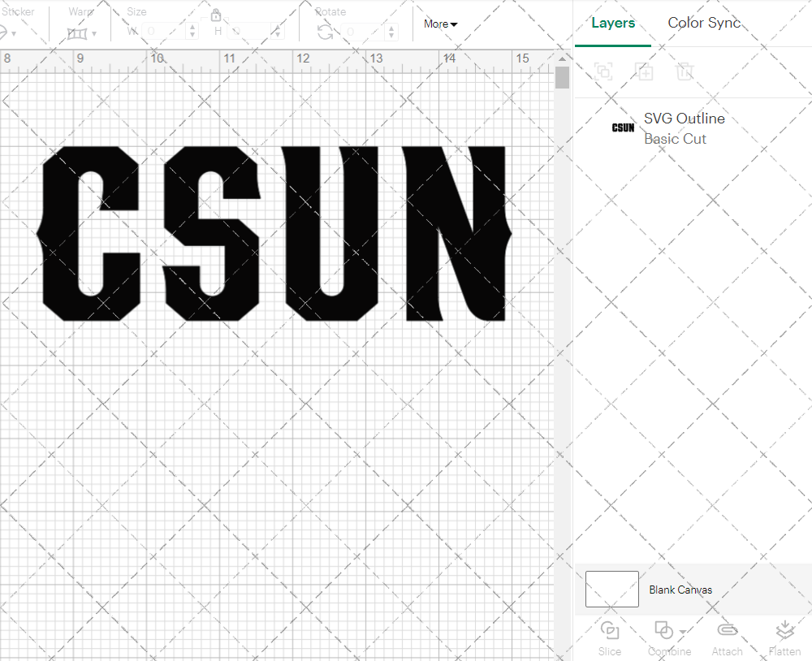Toggle the size lock aspect ratio padlock
The height and width of the screenshot is (661, 812).
click(x=216, y=15)
